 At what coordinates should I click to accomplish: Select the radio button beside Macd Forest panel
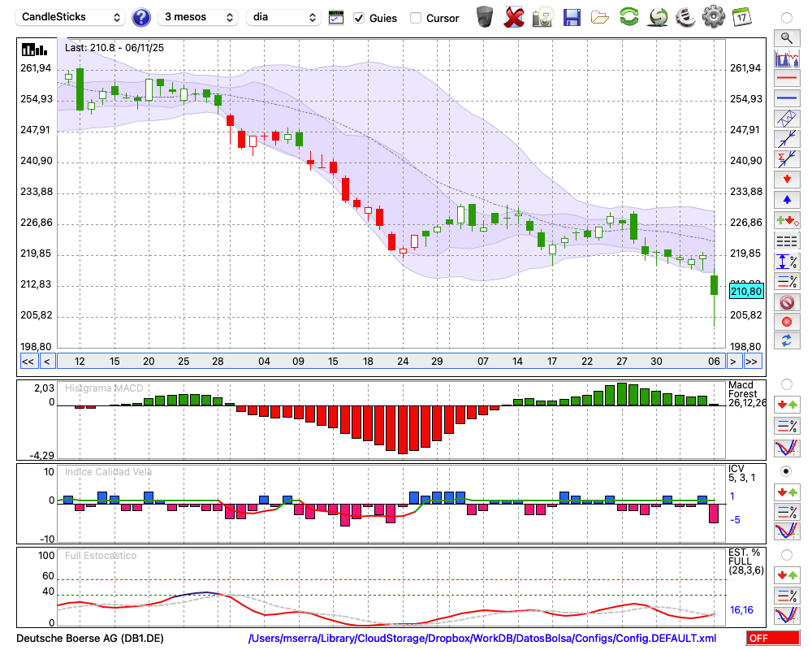786,383
